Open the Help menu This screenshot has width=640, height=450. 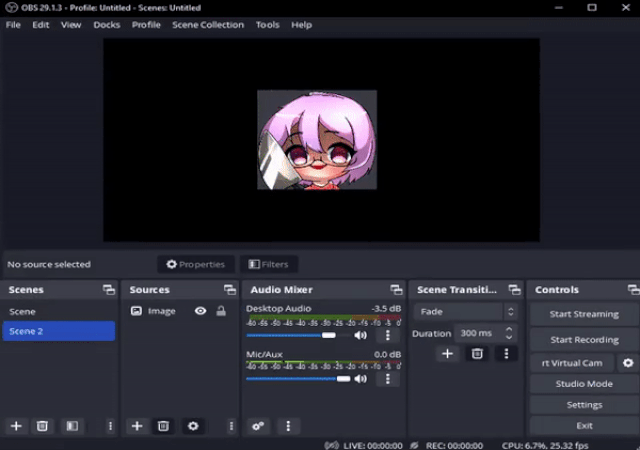(x=302, y=25)
